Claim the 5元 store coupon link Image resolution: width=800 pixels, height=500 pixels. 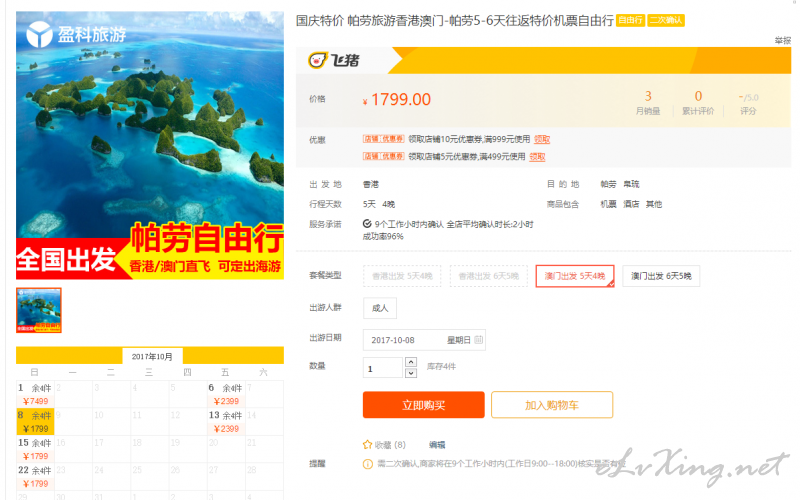tap(537, 157)
